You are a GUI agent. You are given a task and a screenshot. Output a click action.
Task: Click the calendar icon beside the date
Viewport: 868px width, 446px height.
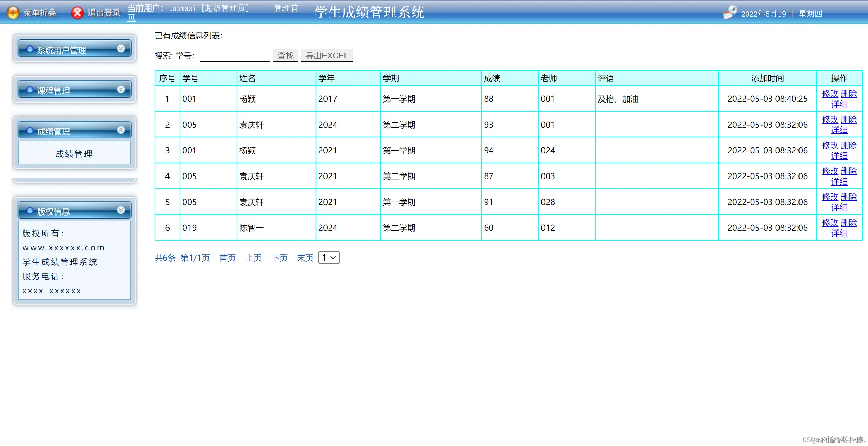point(729,13)
